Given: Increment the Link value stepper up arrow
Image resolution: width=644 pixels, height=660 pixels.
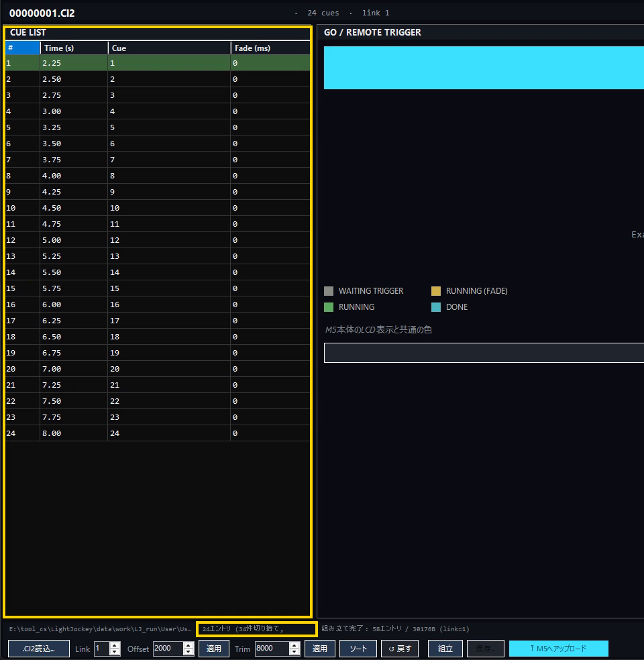Looking at the screenshot, I should [115, 645].
